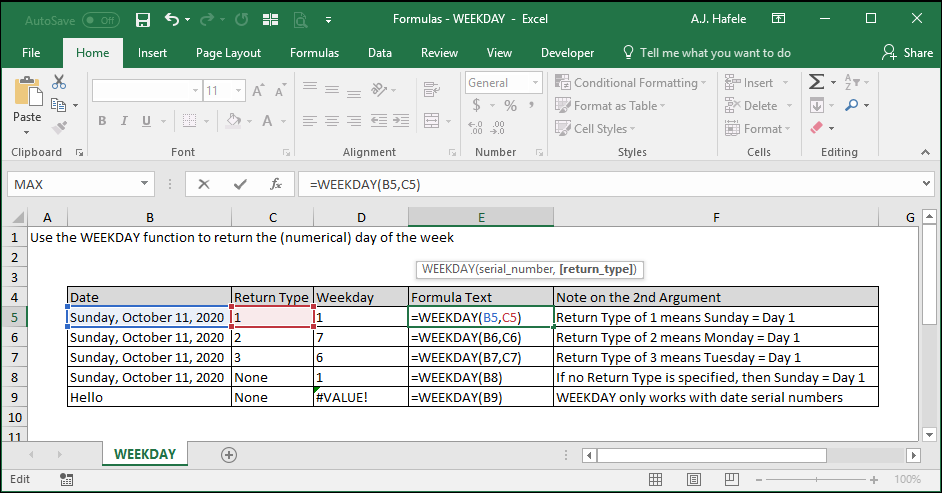Image resolution: width=942 pixels, height=493 pixels.
Task: Toggle Center horizontal alignment
Action: point(332,121)
